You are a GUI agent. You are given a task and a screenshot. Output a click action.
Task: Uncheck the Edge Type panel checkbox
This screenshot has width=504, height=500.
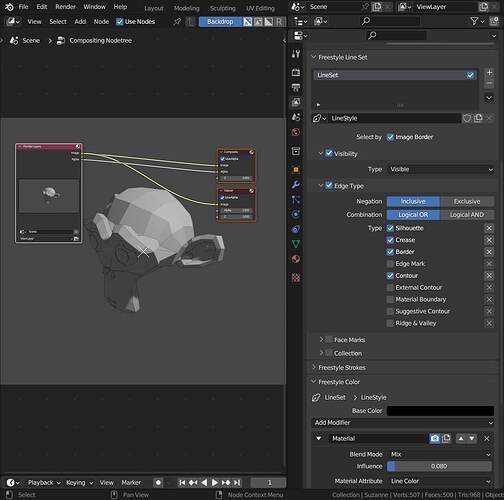329,186
